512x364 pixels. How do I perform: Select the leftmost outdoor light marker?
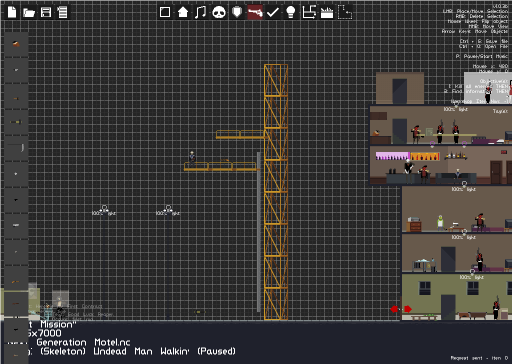[x=104, y=209]
